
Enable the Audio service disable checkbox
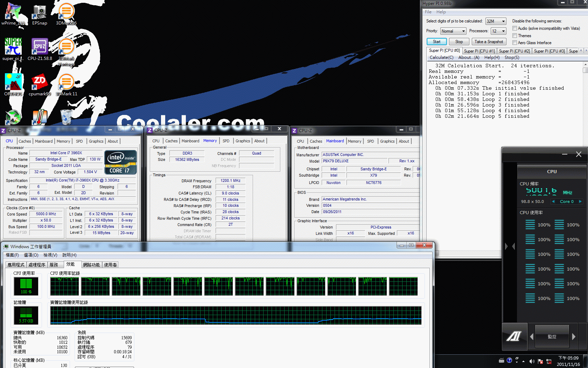[515, 28]
